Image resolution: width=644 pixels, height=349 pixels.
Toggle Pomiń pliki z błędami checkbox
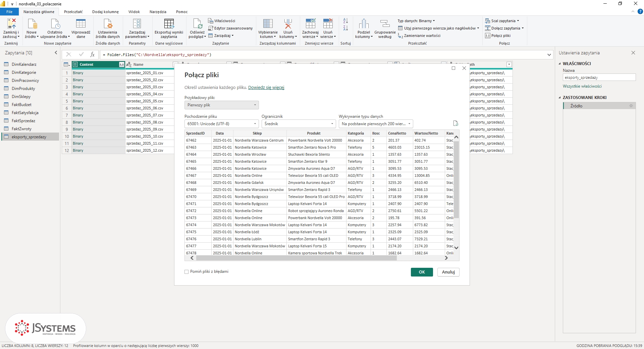click(x=186, y=272)
